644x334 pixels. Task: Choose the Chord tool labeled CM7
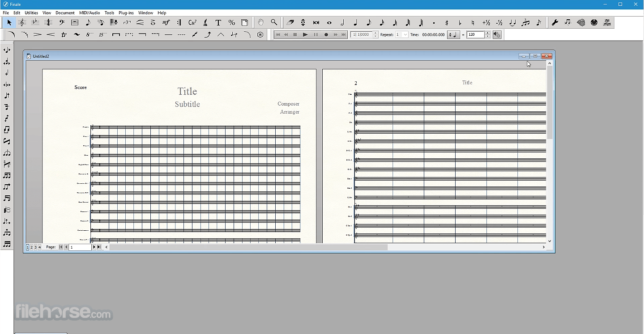click(192, 22)
